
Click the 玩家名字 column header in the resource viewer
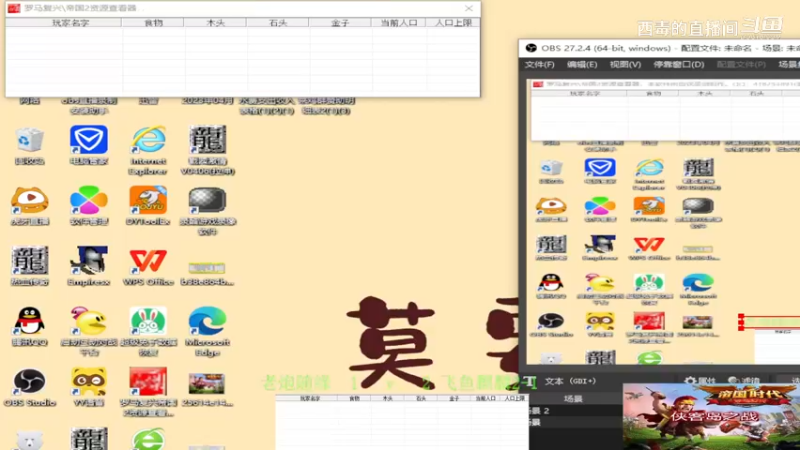64,23
